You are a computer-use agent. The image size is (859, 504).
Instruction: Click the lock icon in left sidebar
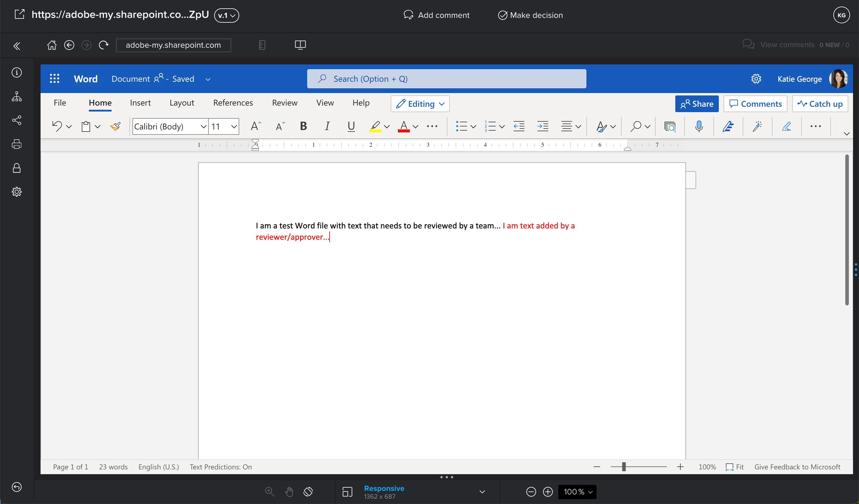17,168
